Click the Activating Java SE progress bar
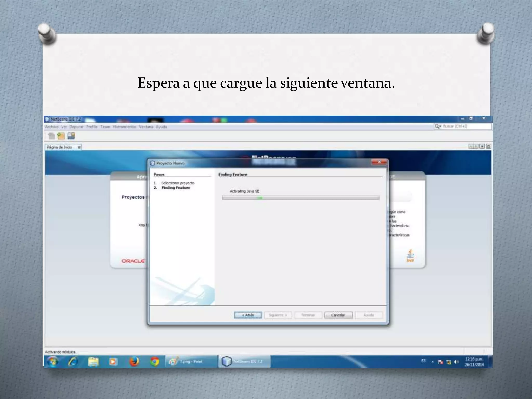The height and width of the screenshot is (399, 532). pyautogui.click(x=301, y=198)
